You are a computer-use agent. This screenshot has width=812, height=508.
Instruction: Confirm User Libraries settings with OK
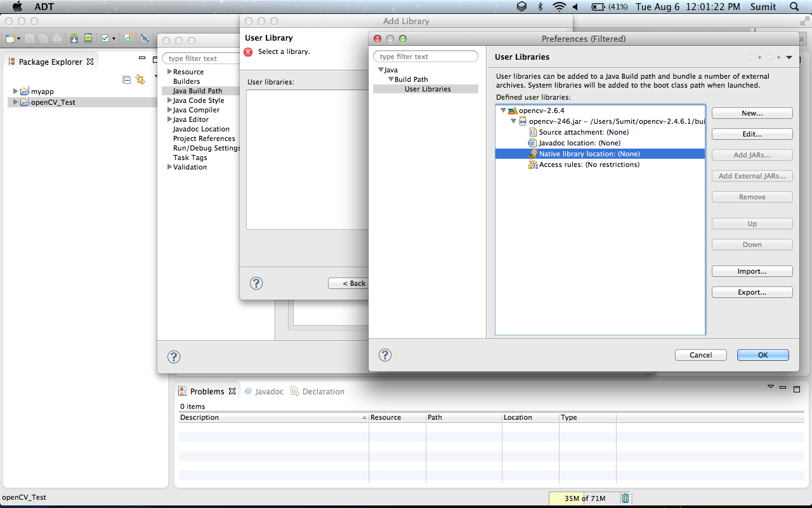[763, 355]
